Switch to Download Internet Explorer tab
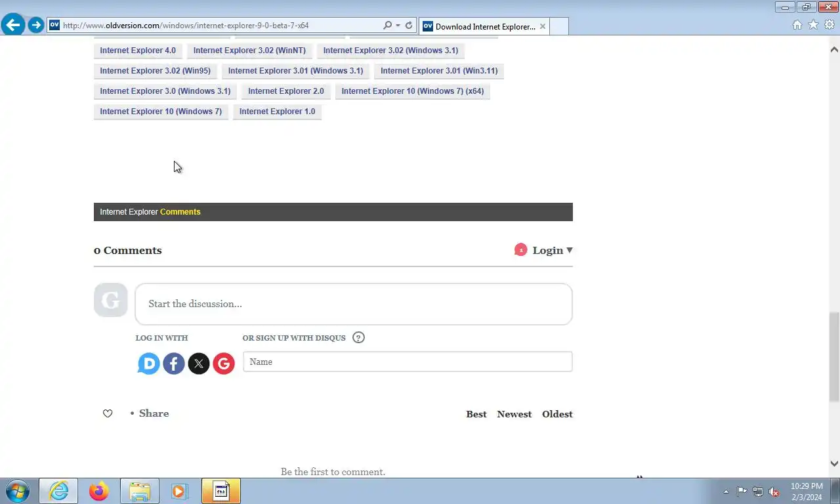Image resolution: width=840 pixels, height=504 pixels. [485, 26]
